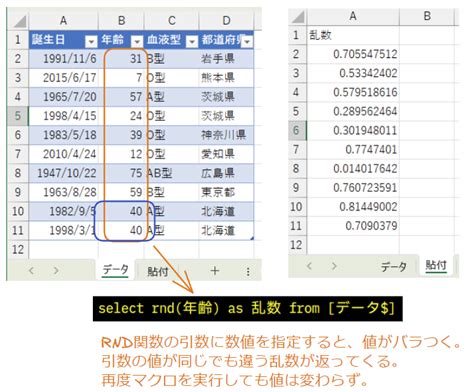This screenshot has height=392, width=474.
Task: Select column D header in left sheet
Action: [x=226, y=21]
